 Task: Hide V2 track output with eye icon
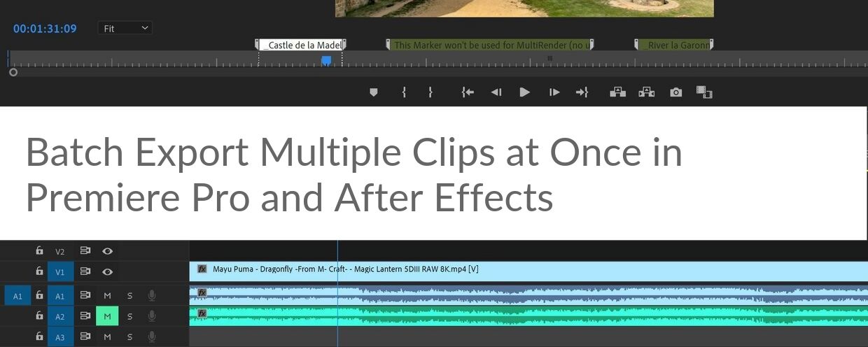click(x=108, y=250)
